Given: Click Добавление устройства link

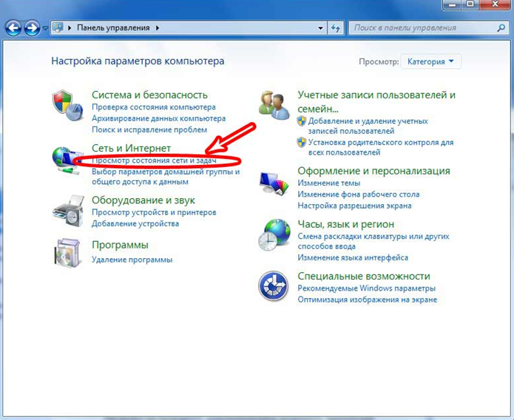Looking at the screenshot, I should (x=135, y=223).
